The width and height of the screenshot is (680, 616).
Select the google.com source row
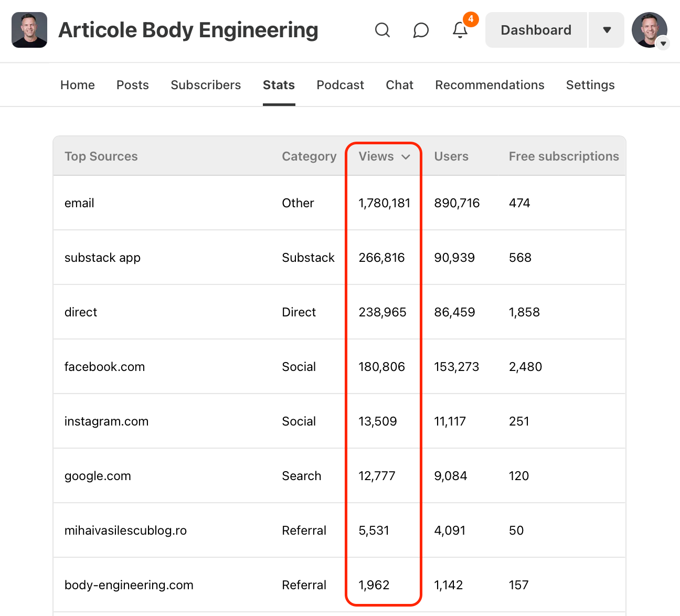pos(339,476)
